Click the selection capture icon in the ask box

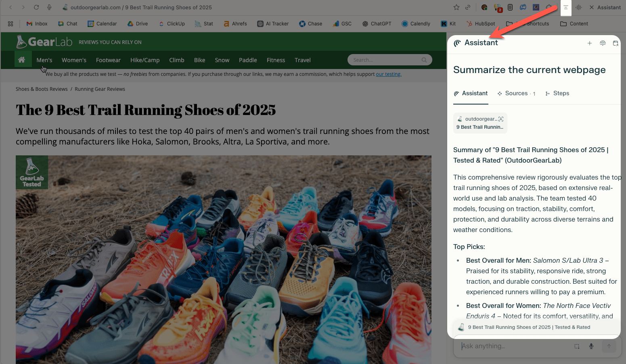[x=577, y=346]
